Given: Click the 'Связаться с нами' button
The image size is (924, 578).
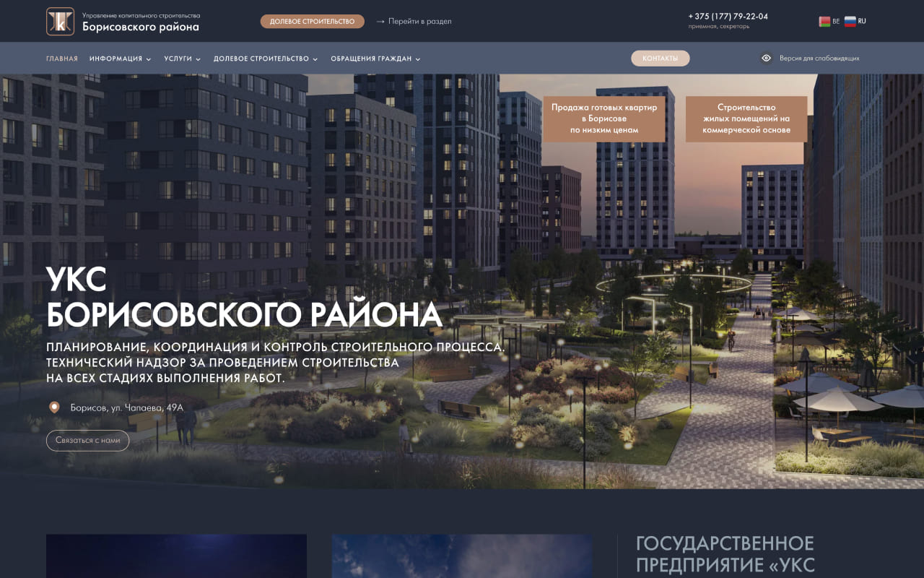Looking at the screenshot, I should [x=87, y=440].
